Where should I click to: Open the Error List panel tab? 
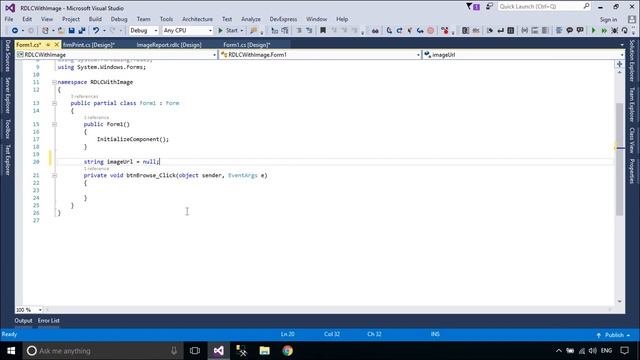[49, 321]
